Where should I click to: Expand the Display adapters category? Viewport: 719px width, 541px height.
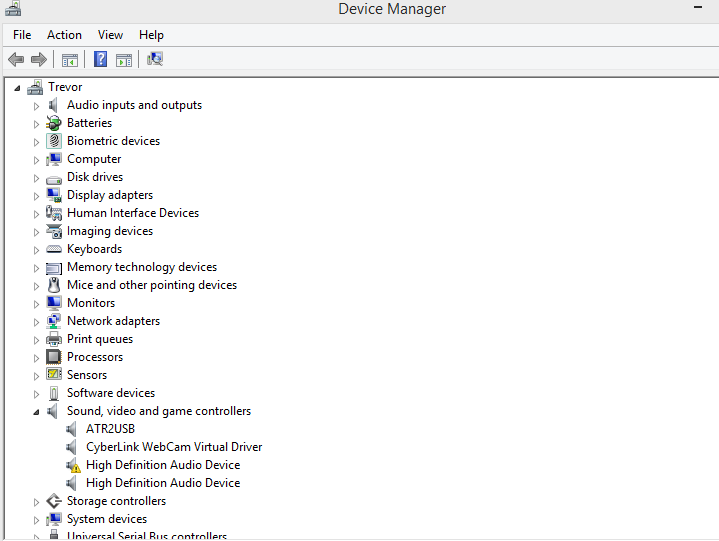click(37, 196)
